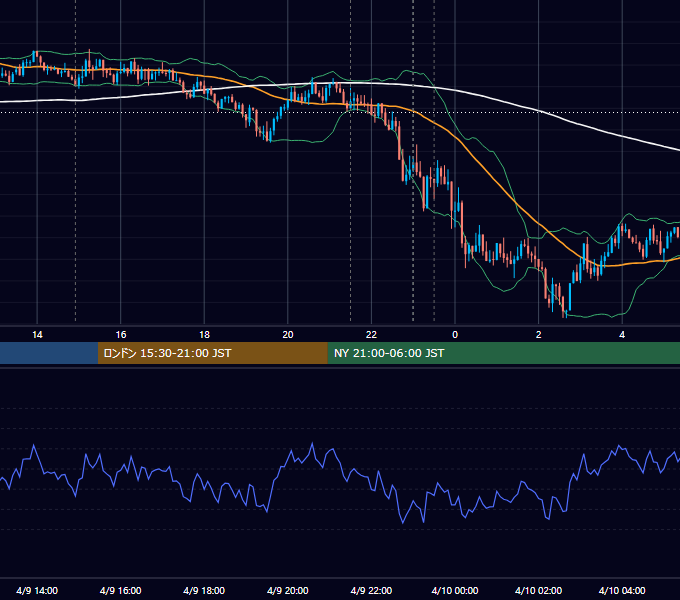Click the 20 hour label on price chart axis
Viewport: 680px width, 600px height.
(288, 335)
